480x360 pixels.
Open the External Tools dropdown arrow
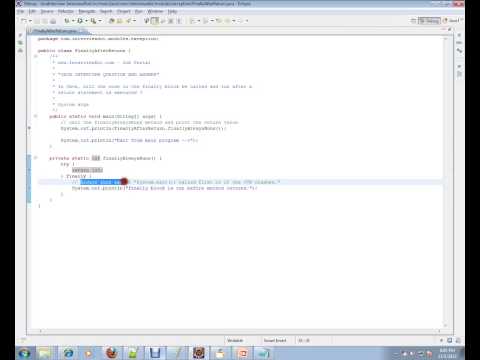click(x=100, y=21)
